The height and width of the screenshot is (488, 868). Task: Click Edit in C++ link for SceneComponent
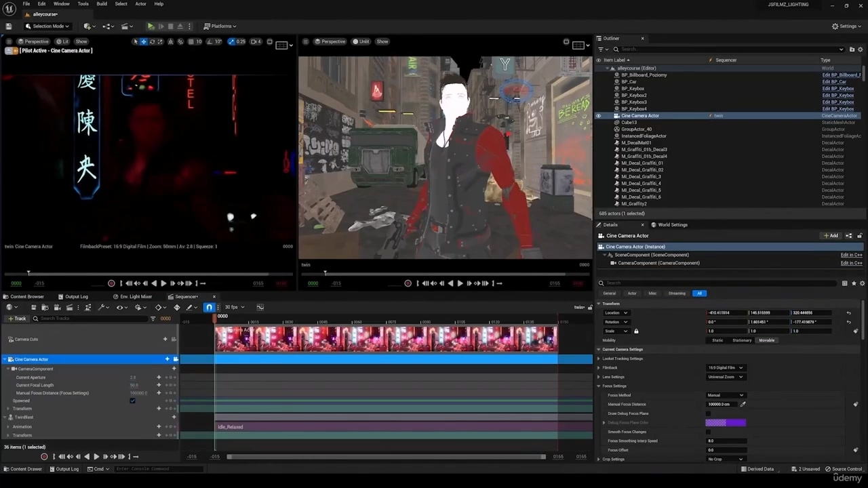tap(851, 255)
